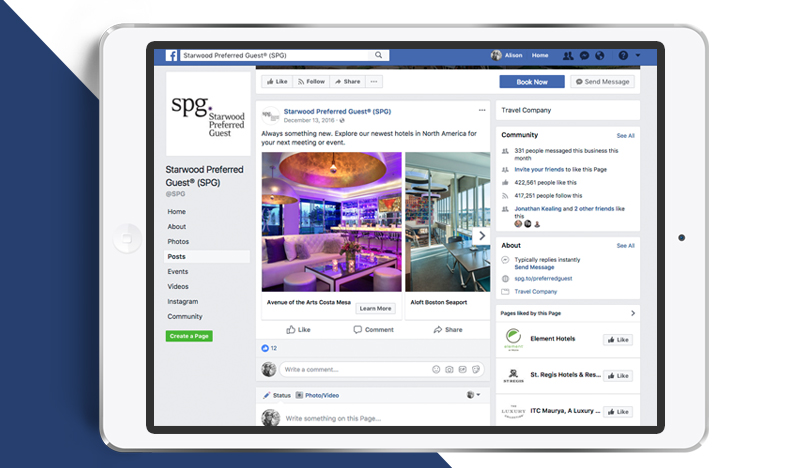This screenshot has width=800, height=468.
Task: Open the St. Regis Hotels logo icon
Action: (513, 376)
